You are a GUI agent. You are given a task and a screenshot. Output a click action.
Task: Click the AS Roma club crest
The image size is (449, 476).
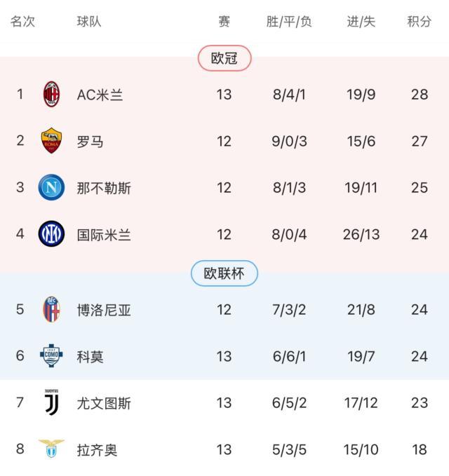pos(51,141)
